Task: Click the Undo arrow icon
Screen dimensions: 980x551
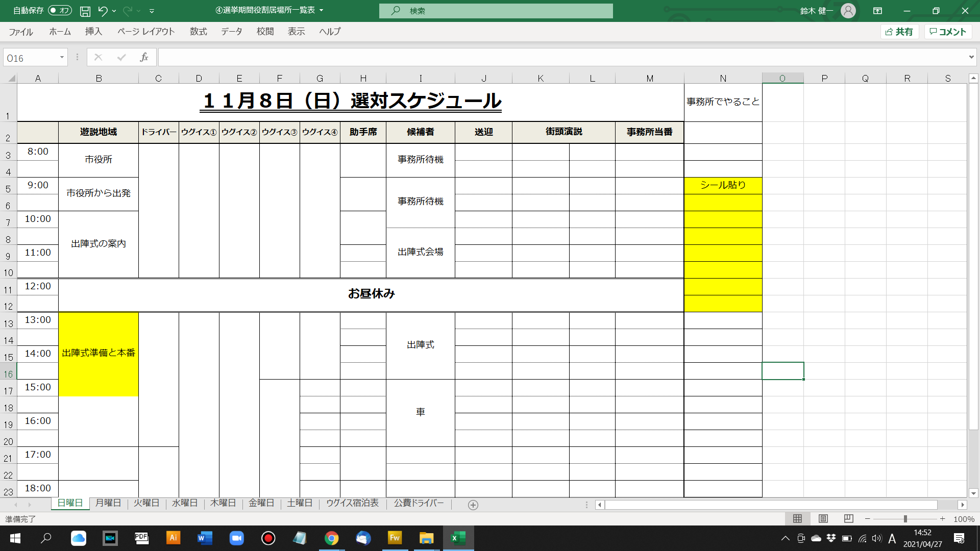Action: coord(103,11)
